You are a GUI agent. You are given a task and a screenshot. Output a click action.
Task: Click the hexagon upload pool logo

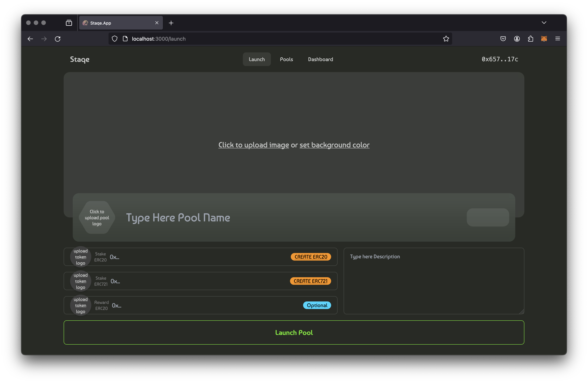pyautogui.click(x=97, y=217)
